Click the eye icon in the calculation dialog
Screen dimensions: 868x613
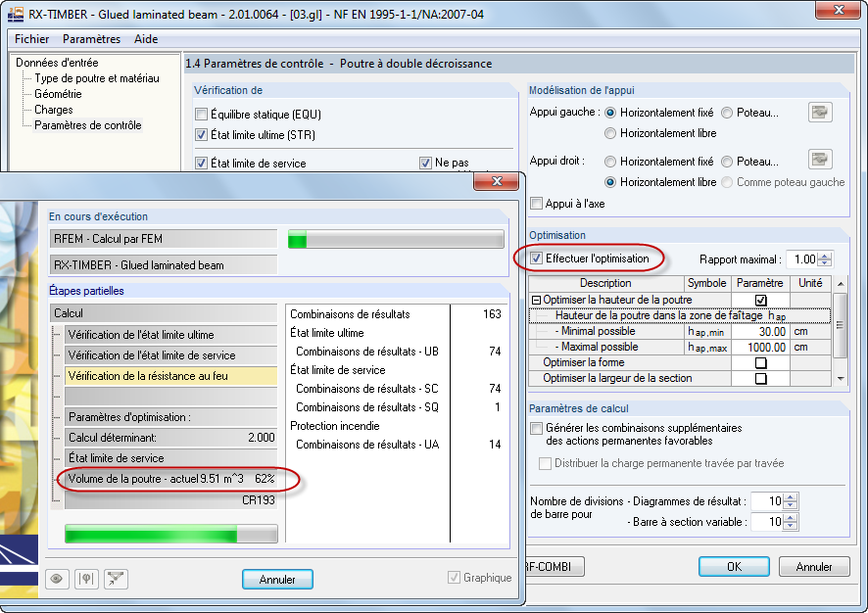57,579
